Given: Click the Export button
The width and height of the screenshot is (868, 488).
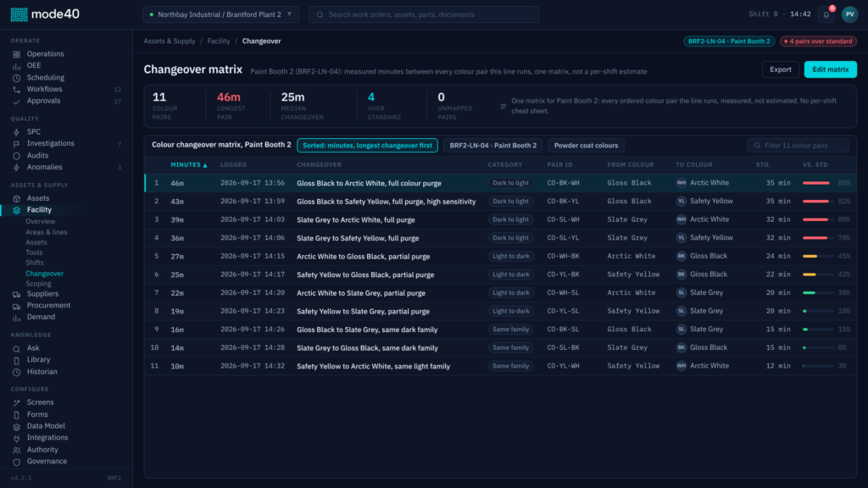Looking at the screenshot, I should [x=780, y=69].
